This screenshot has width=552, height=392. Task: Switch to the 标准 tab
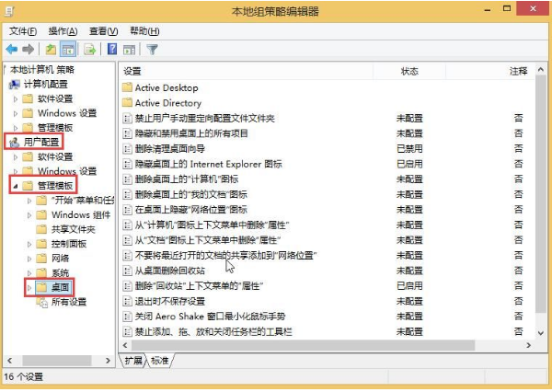pos(159,361)
